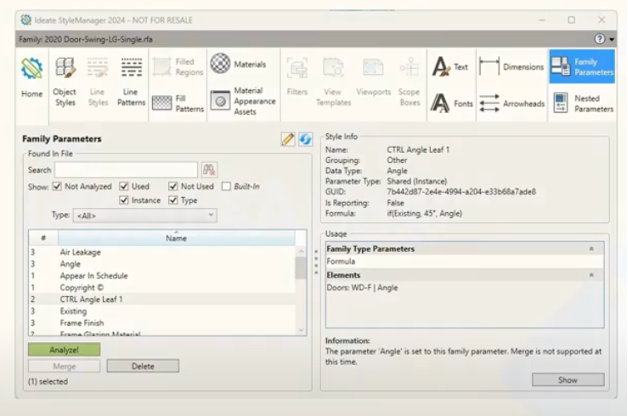Select the CTRL Angle Leaf 1 row
The width and height of the screenshot is (628, 416).
[x=162, y=299]
